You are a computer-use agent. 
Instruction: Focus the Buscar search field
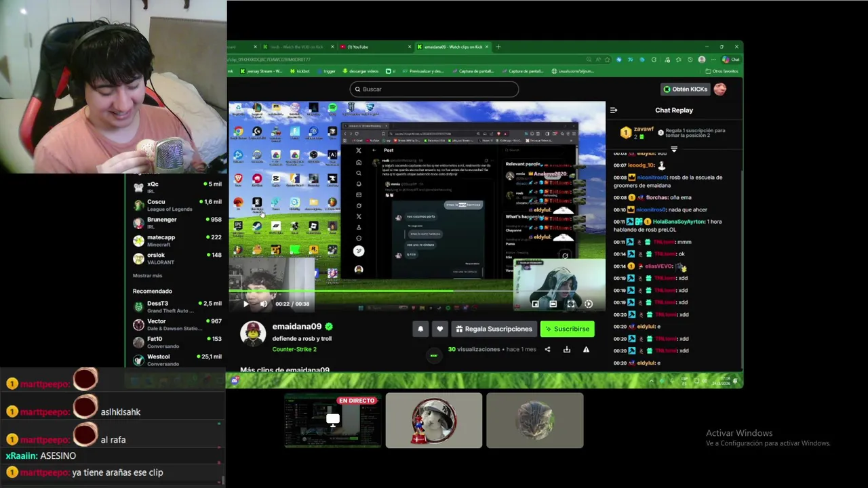point(434,89)
